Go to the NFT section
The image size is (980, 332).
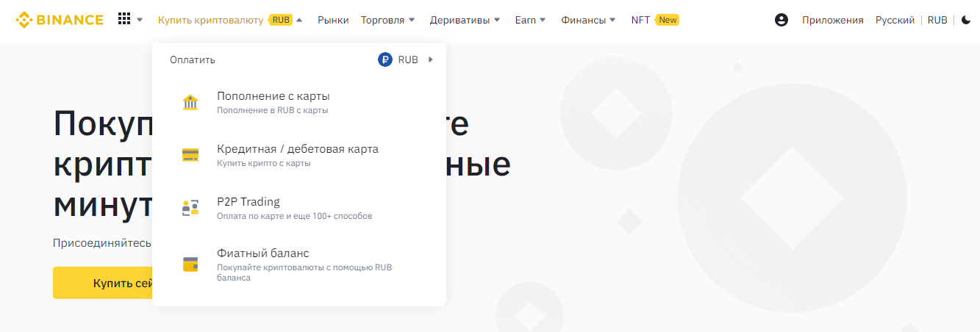pos(640,20)
